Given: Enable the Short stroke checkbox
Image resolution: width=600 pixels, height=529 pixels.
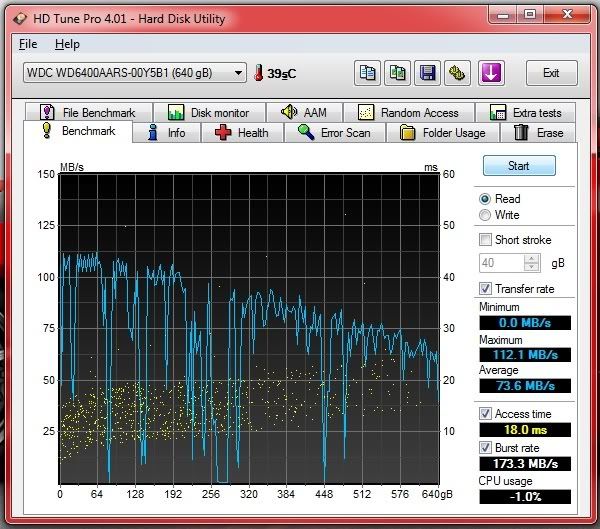Looking at the screenshot, I should click(486, 240).
